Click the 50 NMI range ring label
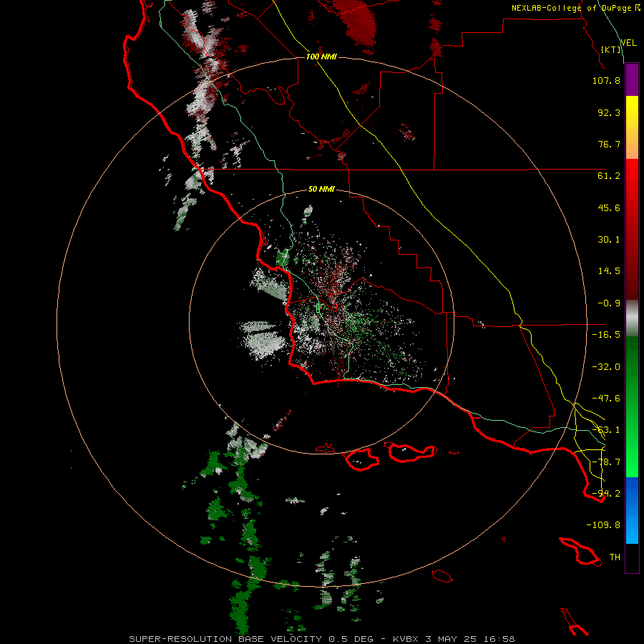The height and width of the screenshot is (644, 644). [321, 189]
